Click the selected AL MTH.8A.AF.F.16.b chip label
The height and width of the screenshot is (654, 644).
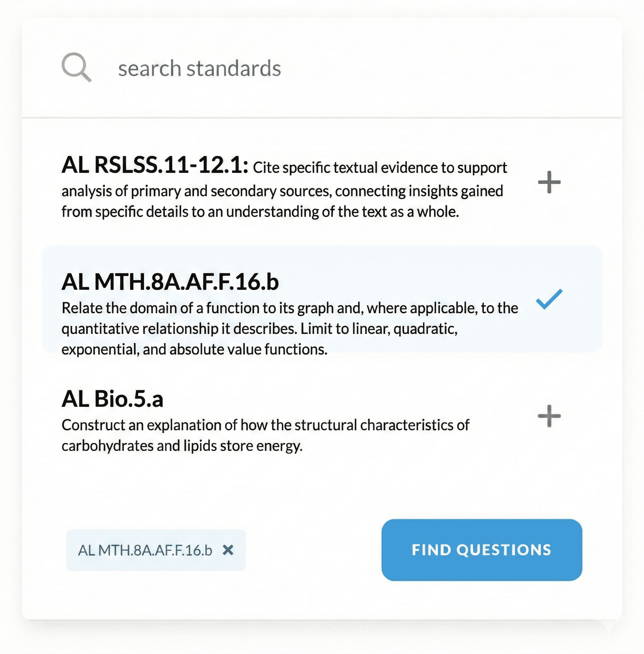tap(145, 550)
